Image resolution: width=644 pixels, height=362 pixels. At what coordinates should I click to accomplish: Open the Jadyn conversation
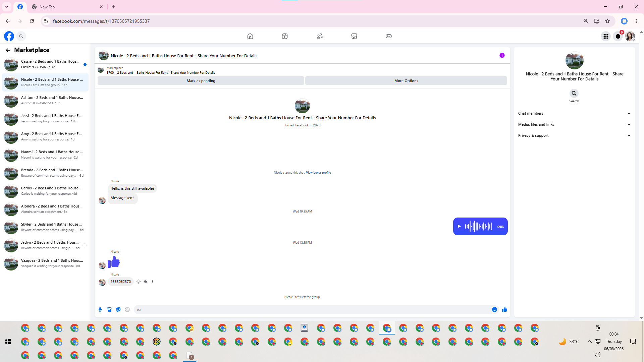(x=45, y=245)
